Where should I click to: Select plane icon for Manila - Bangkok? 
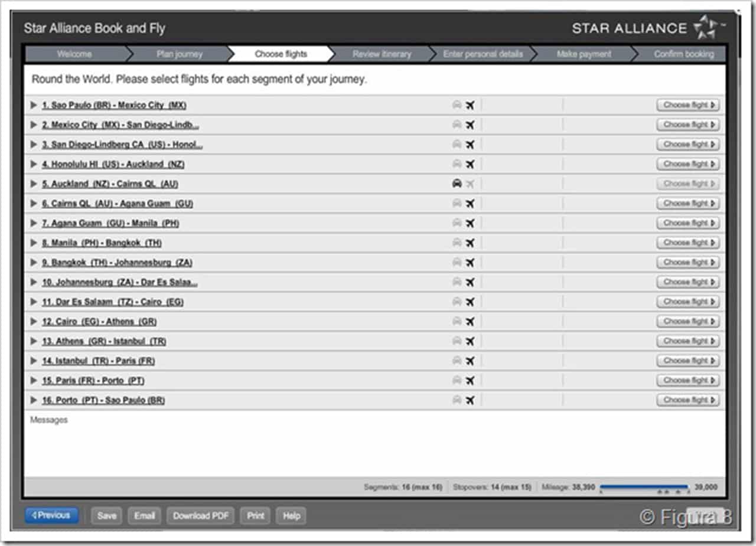point(470,243)
